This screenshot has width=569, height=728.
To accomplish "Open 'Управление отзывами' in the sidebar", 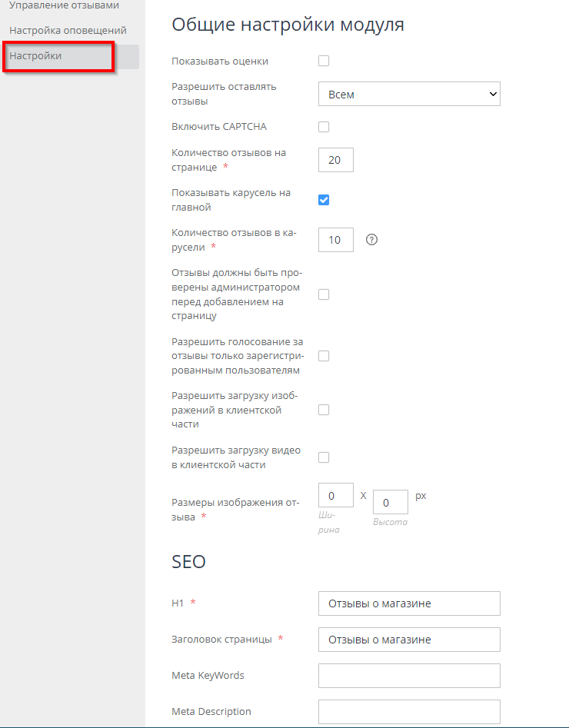I will (x=64, y=5).
